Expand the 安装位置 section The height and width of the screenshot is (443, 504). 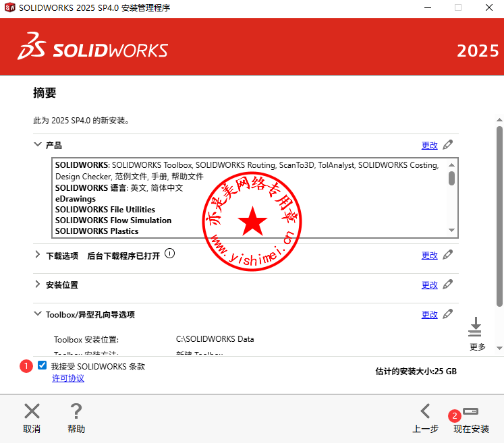38,284
